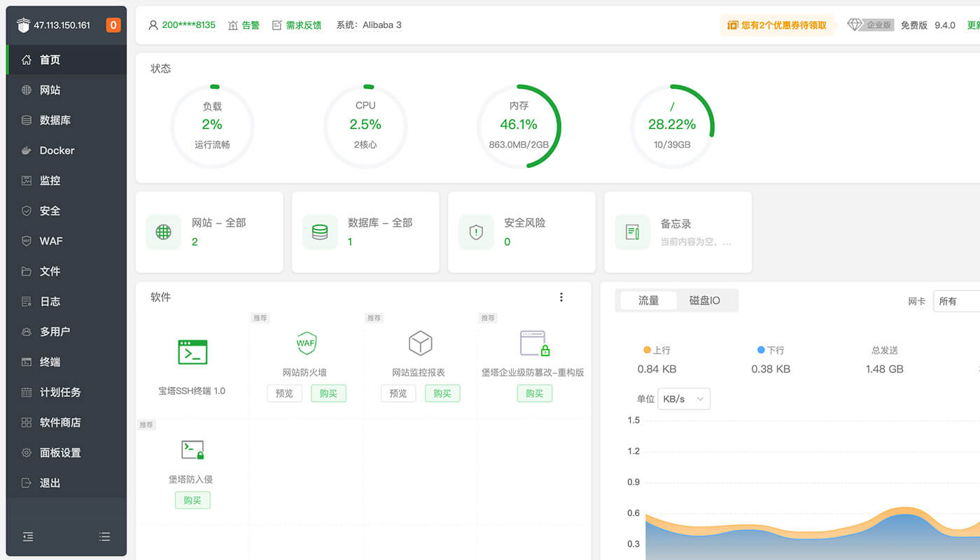The height and width of the screenshot is (560, 980).
Task: Click the 文件 folder sidebar icon
Action: 27,272
